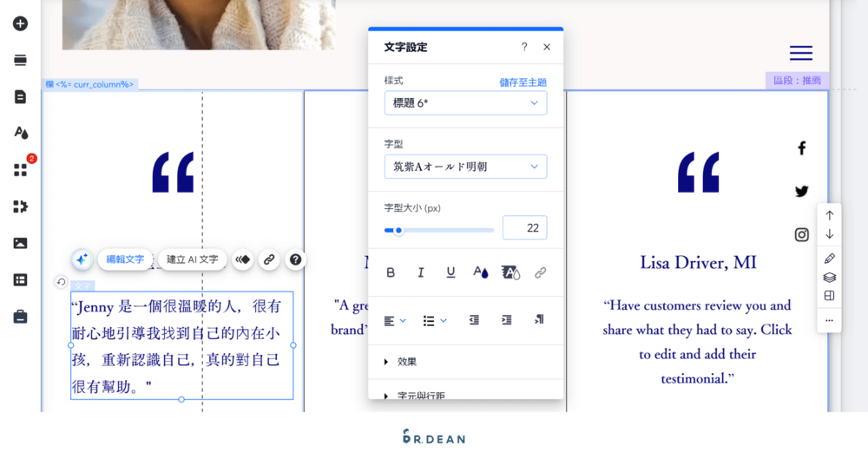Click the text direction icon

click(539, 320)
